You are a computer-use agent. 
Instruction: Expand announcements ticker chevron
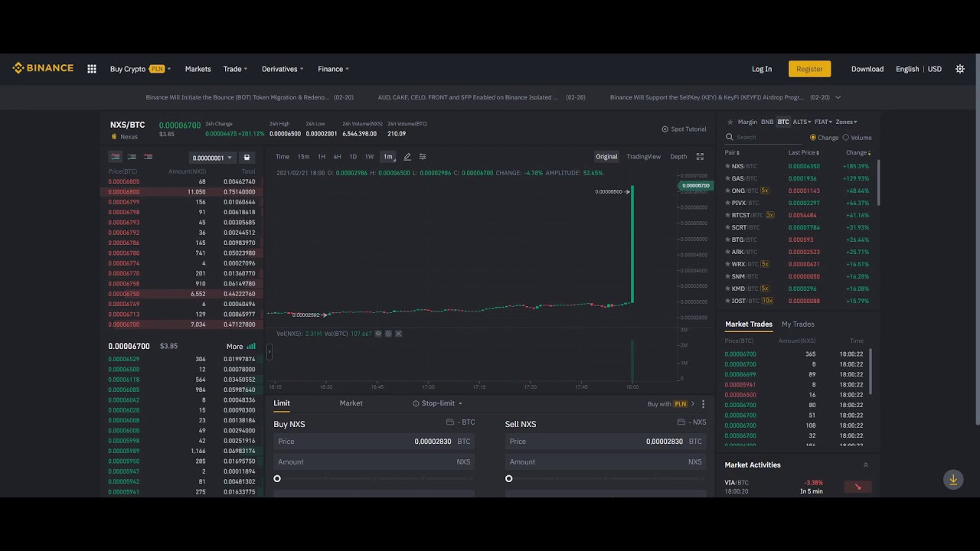tap(838, 97)
